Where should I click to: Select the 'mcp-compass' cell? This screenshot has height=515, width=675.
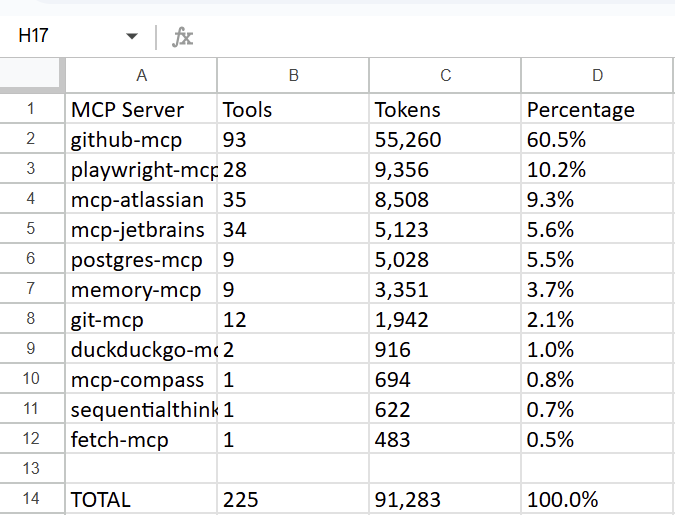141,378
